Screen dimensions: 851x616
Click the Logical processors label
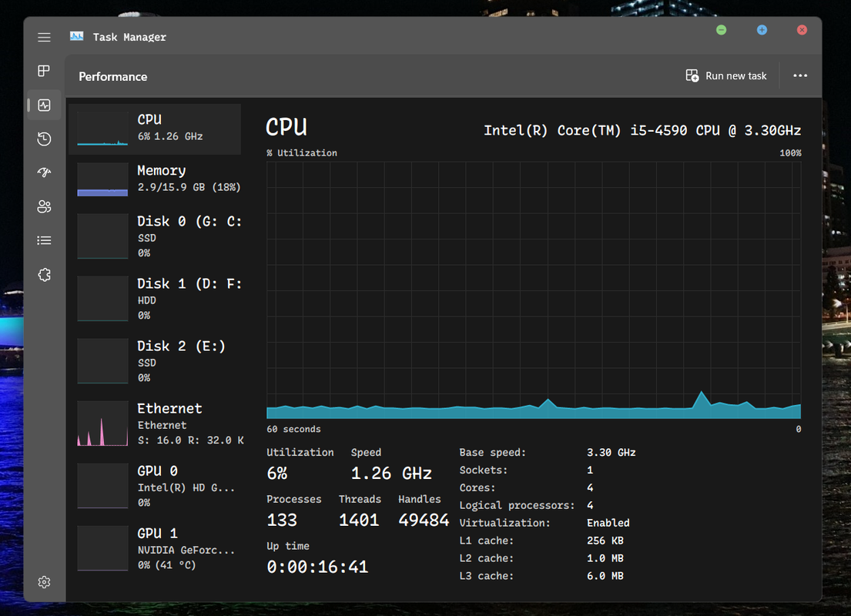[517, 506]
